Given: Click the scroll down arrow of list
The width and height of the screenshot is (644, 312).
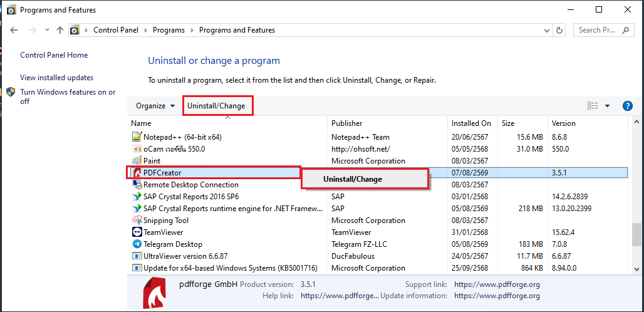Looking at the screenshot, I should tap(636, 269).
